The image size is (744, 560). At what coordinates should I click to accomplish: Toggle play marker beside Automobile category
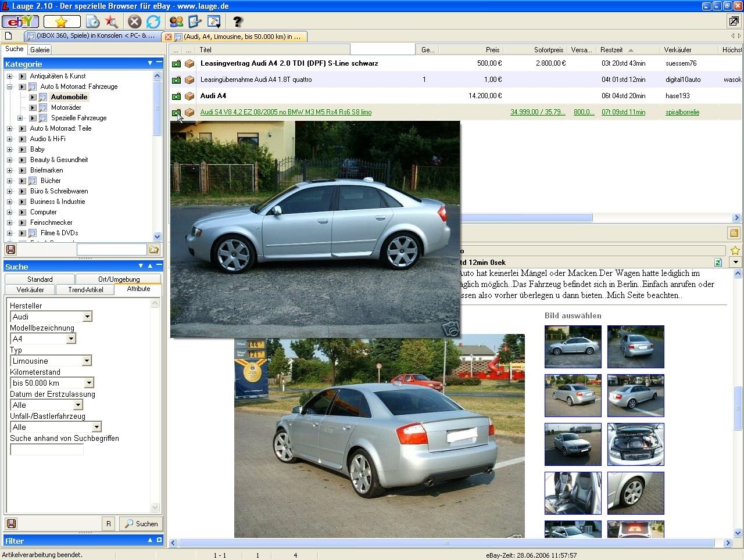click(x=33, y=97)
